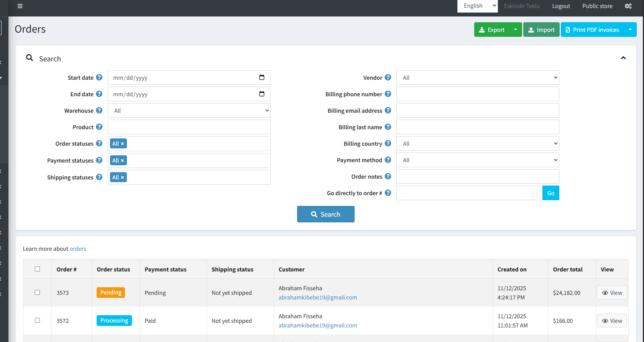
Task: Open the Warehouse dropdown
Action: point(189,110)
